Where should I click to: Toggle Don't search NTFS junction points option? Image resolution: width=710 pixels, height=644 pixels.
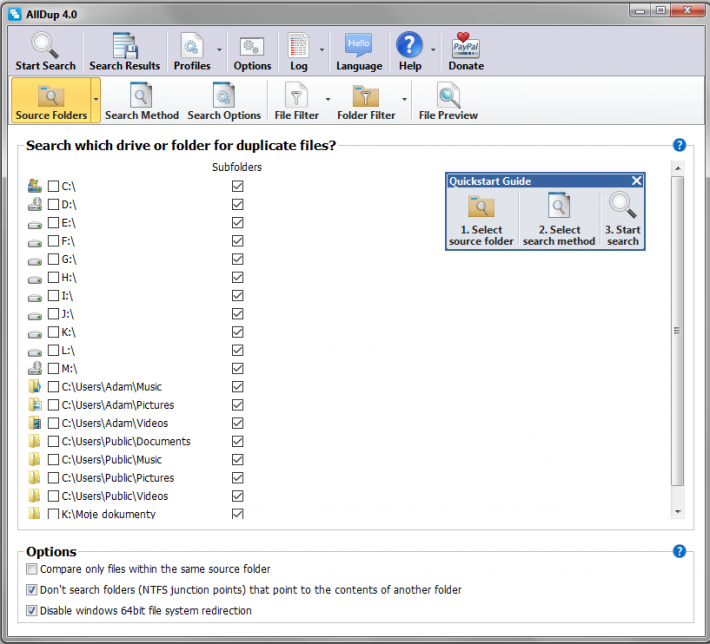31,590
